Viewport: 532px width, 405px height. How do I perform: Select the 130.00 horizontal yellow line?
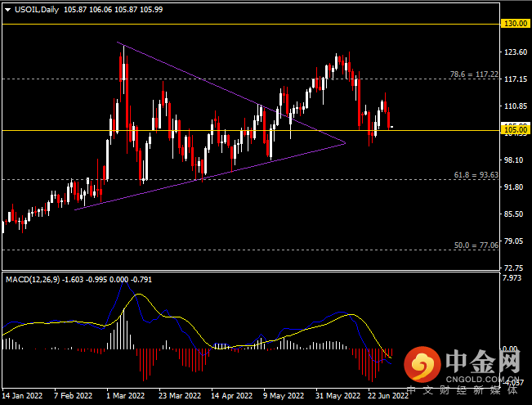[251, 24]
